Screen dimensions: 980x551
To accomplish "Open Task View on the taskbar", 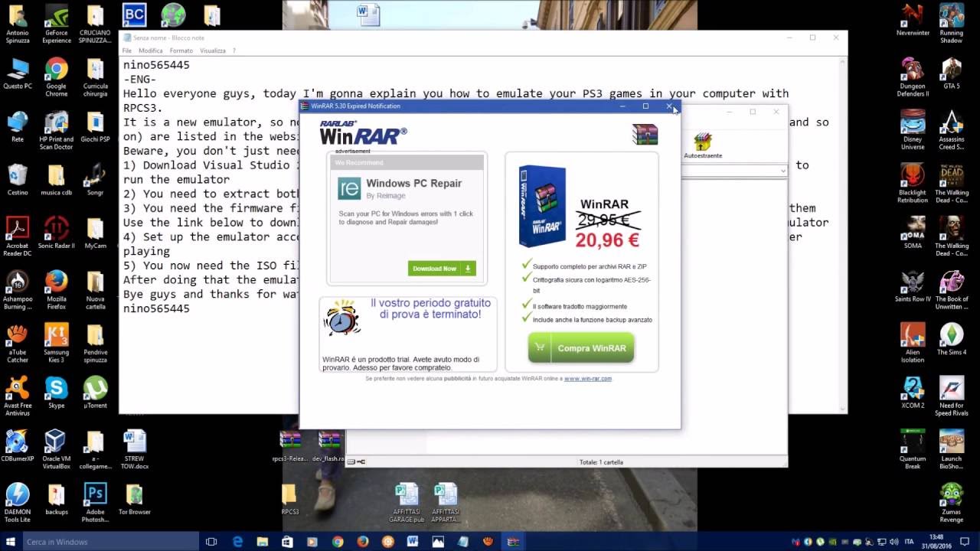I will (211, 542).
